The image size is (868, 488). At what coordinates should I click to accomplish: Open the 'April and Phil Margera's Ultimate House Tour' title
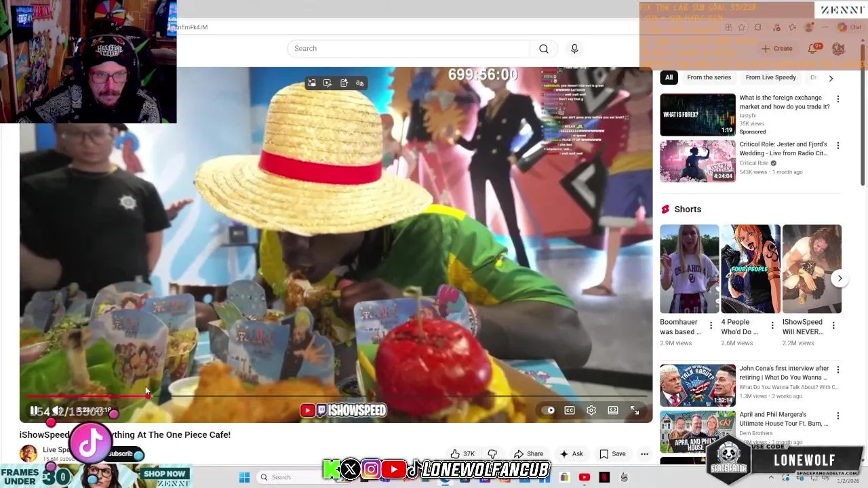(783, 419)
